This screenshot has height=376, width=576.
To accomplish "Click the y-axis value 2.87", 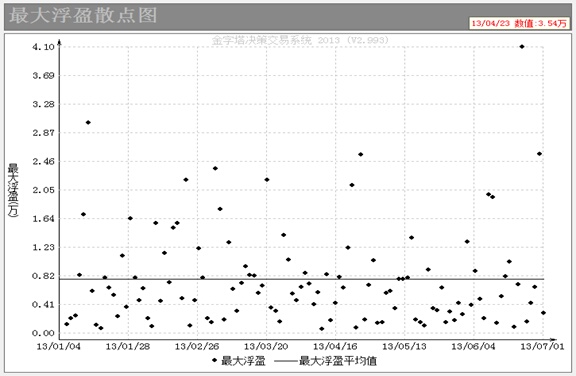I will (x=43, y=133).
